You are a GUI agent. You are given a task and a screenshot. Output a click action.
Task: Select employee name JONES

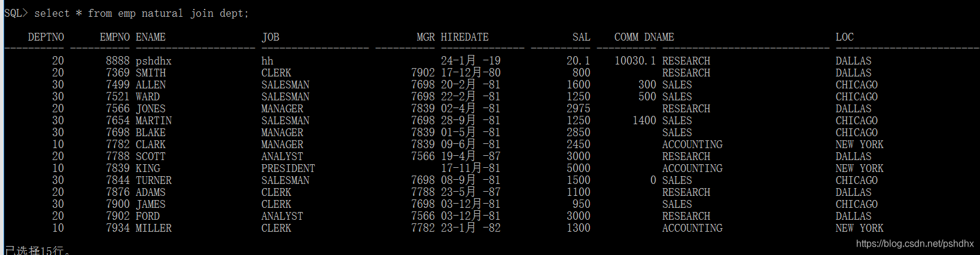pyautogui.click(x=151, y=109)
